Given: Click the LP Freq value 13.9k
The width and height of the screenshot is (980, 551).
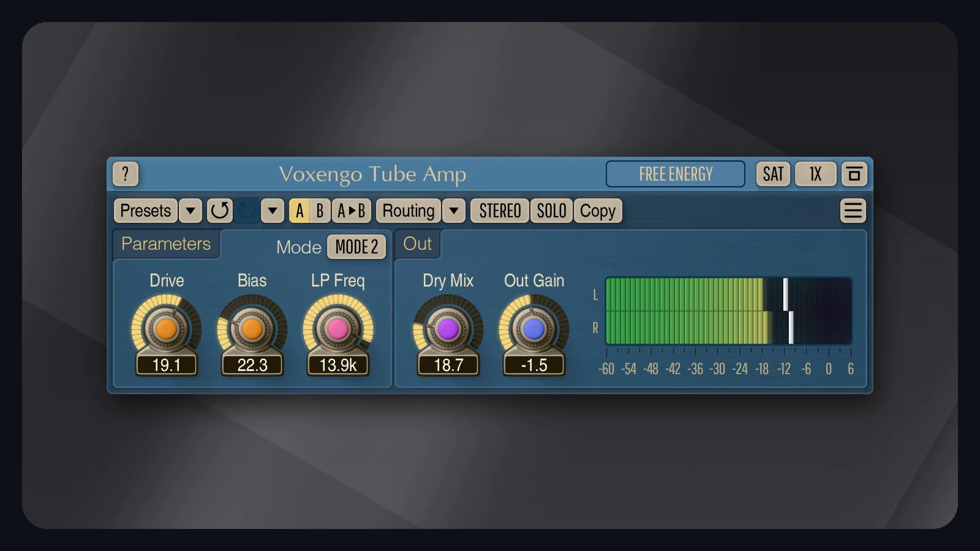Looking at the screenshot, I should (x=337, y=365).
